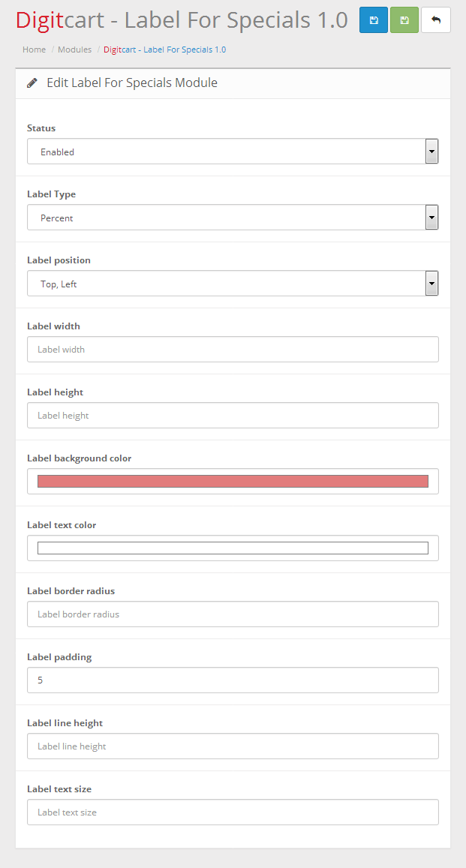Image resolution: width=466 pixels, height=868 pixels.
Task: Click the back arrow cancel button
Action: 436,20
